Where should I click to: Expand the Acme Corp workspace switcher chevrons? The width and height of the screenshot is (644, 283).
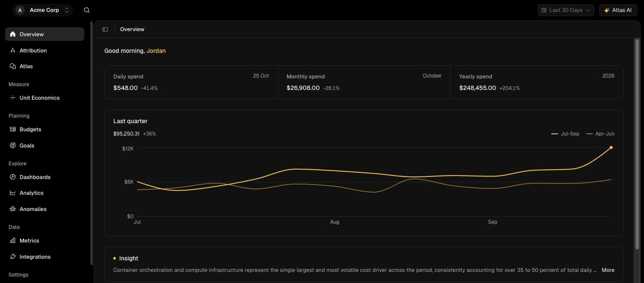67,10
